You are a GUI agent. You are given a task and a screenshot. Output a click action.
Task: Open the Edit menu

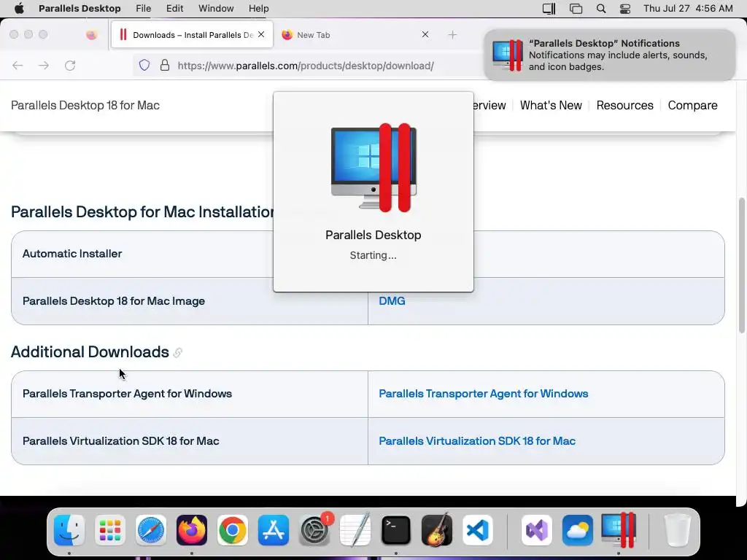click(x=175, y=9)
